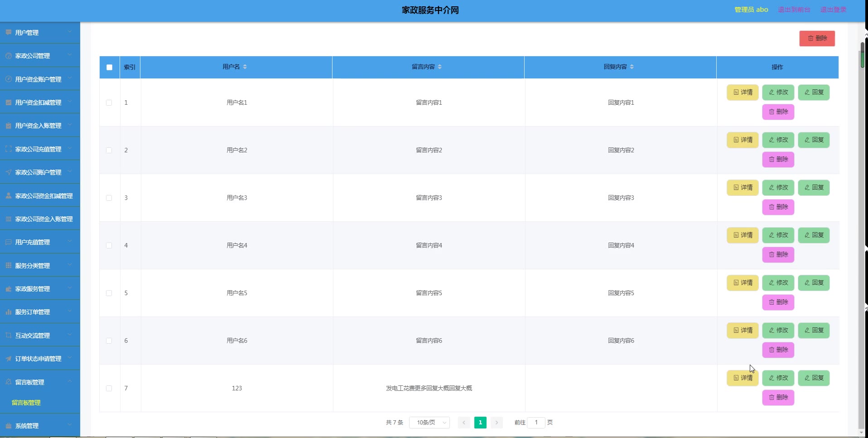This screenshot has height=438, width=868.
Task: Click the 家政公司资金入账管理 sidebar icon
Action: (x=9, y=219)
